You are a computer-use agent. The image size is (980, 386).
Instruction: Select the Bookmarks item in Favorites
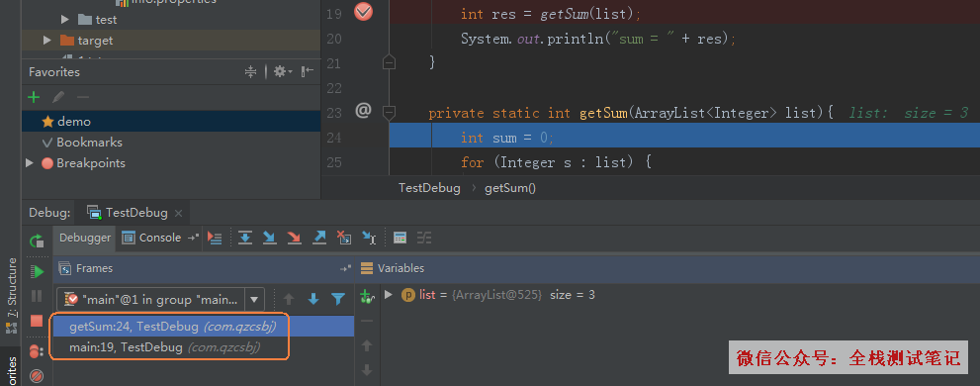pyautogui.click(x=171, y=142)
